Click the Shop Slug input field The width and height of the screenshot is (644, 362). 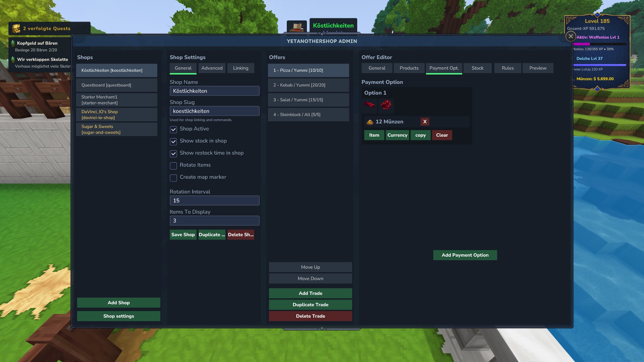tap(215, 111)
